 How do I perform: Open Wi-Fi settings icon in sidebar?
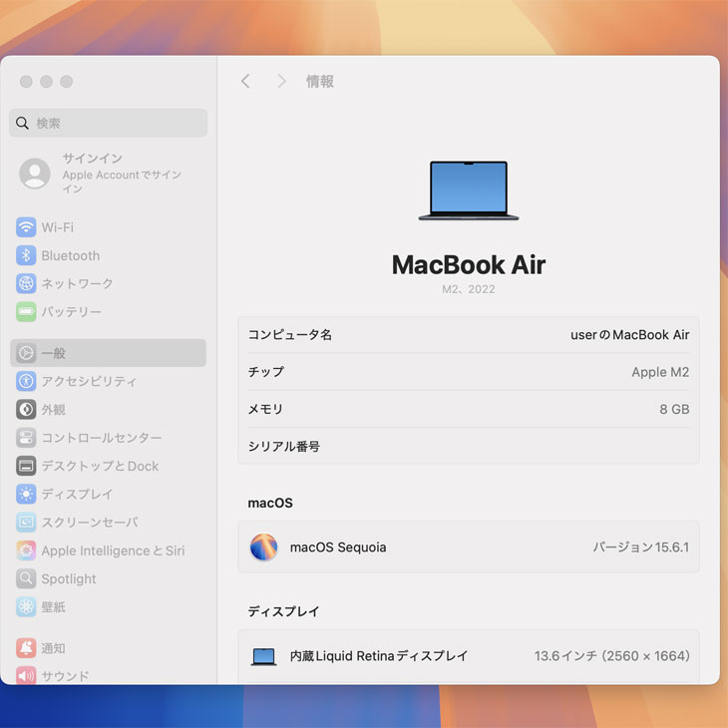26,227
